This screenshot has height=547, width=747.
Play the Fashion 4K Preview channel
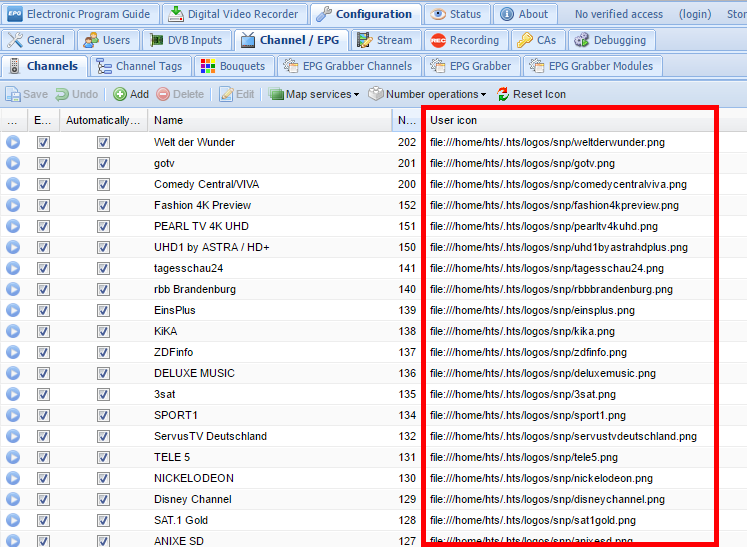pyautogui.click(x=13, y=205)
